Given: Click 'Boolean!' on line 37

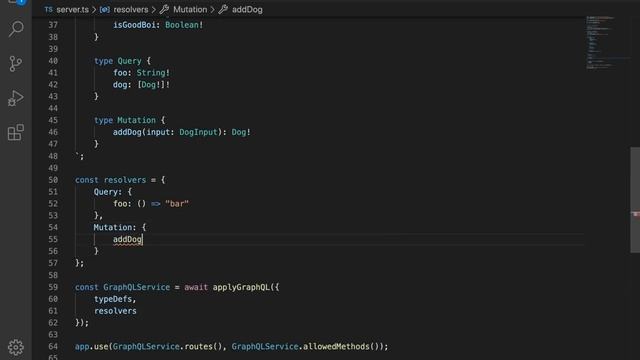Looking at the screenshot, I should [x=184, y=25].
